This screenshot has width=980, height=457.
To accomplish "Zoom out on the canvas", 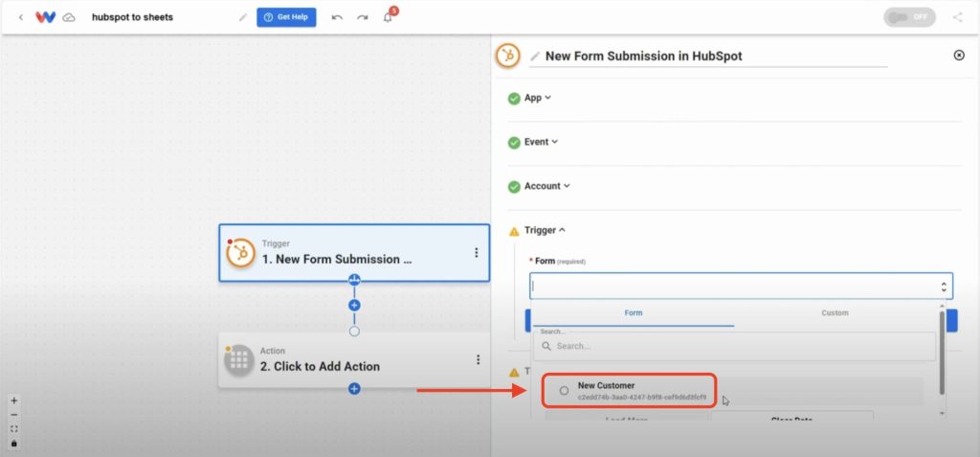I will (13, 415).
